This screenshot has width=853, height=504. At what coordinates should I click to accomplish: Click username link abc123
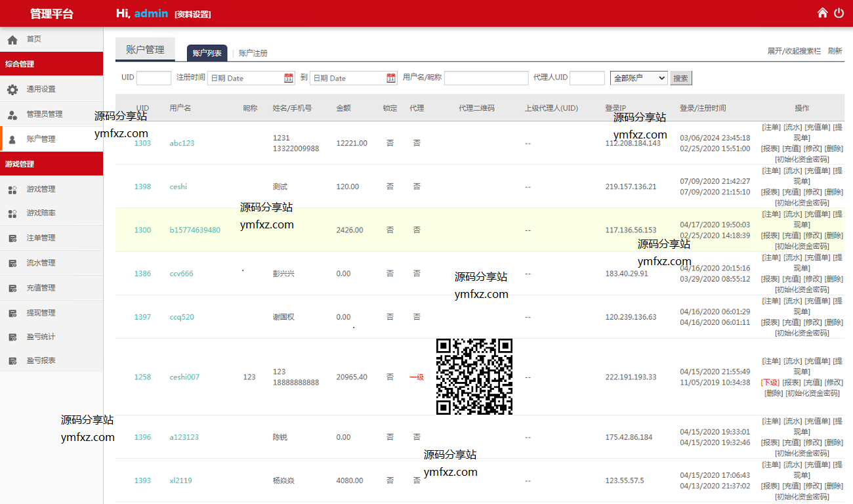[182, 143]
